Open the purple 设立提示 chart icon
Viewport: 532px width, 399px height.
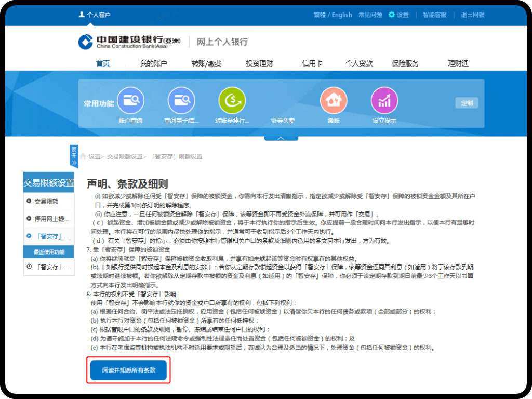[384, 101]
